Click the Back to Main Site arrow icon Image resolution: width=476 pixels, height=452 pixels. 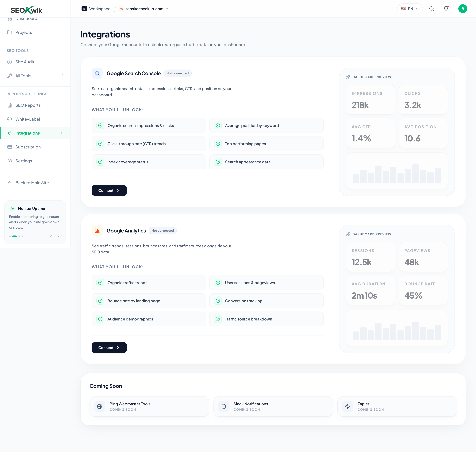[x=10, y=183]
